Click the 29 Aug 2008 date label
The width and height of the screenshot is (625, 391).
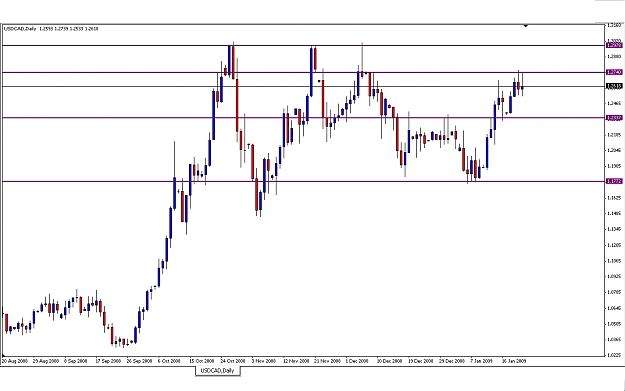46,361
